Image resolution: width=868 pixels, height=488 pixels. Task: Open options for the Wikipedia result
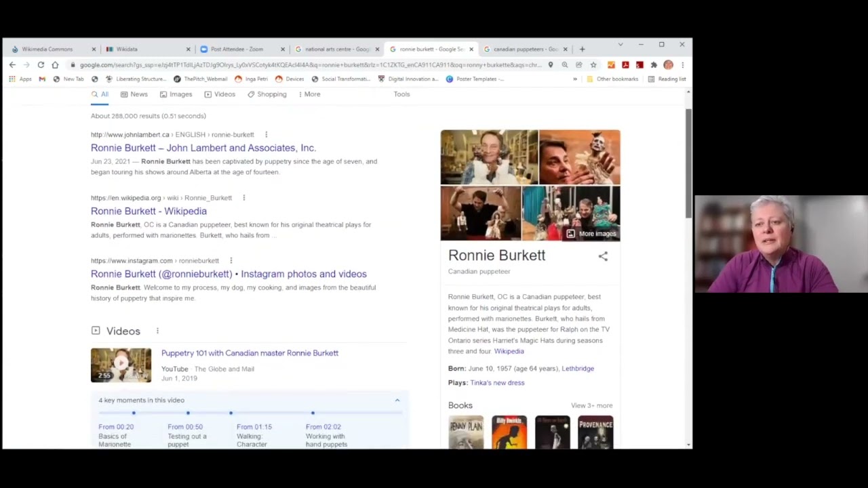tap(243, 198)
